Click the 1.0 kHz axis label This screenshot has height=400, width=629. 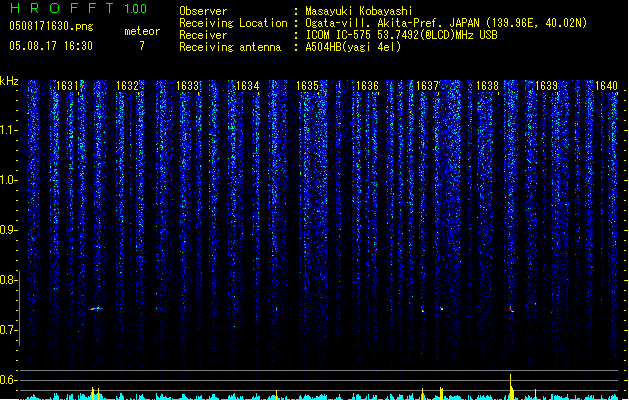[x=8, y=180]
